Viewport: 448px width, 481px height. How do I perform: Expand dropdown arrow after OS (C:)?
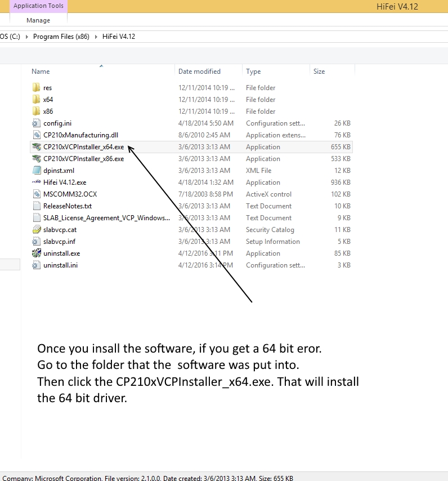pyautogui.click(x=26, y=37)
